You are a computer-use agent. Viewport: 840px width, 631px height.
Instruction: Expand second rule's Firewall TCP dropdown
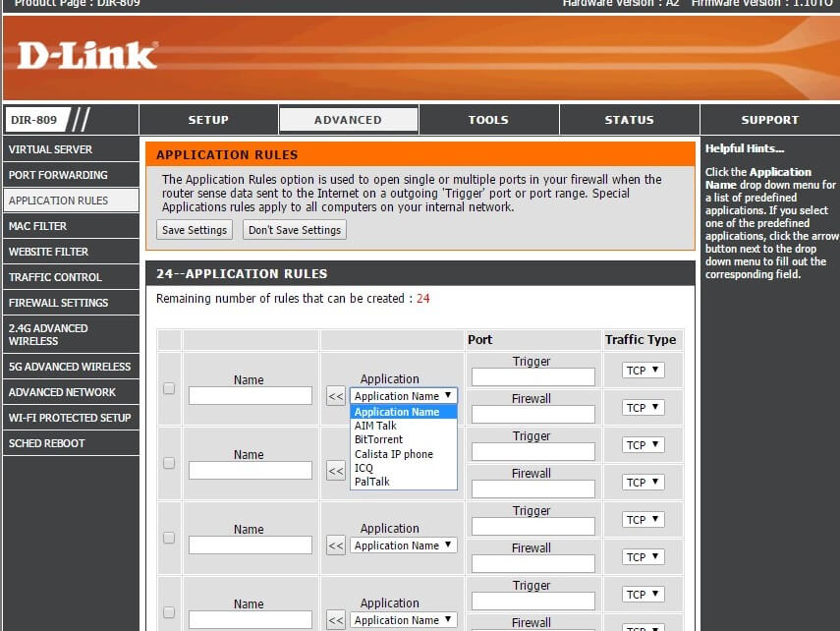(644, 482)
